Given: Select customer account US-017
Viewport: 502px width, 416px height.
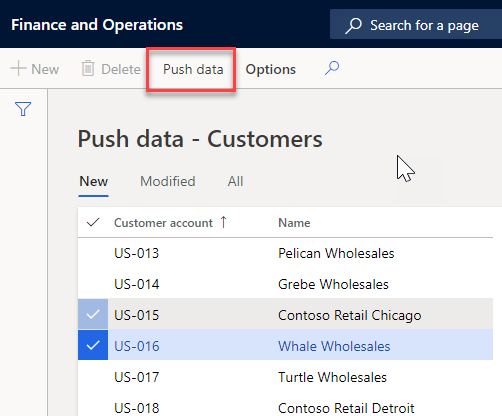Looking at the screenshot, I should tap(136, 377).
